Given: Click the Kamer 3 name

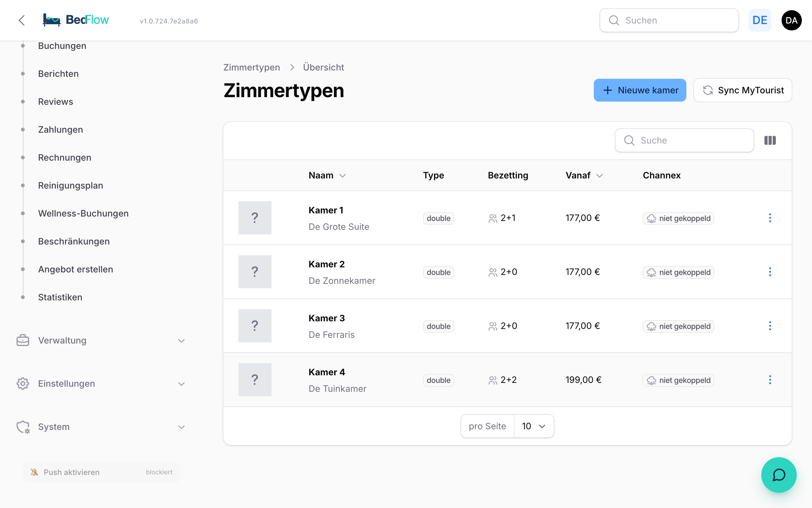Looking at the screenshot, I should pos(326,318).
